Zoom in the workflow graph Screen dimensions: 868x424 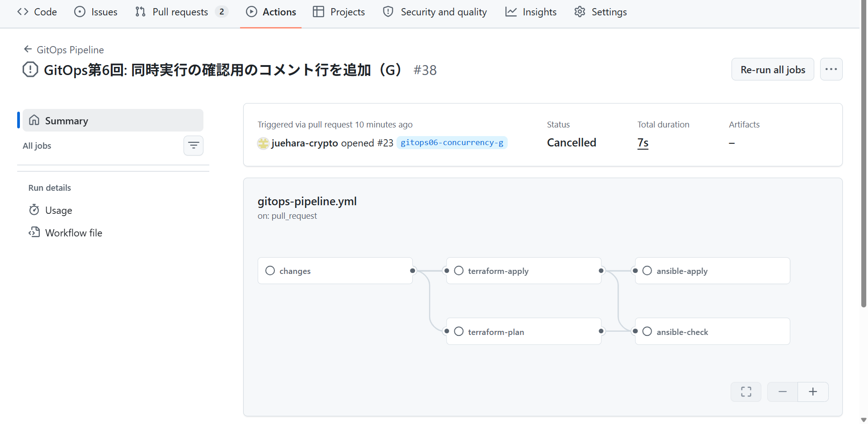click(813, 392)
